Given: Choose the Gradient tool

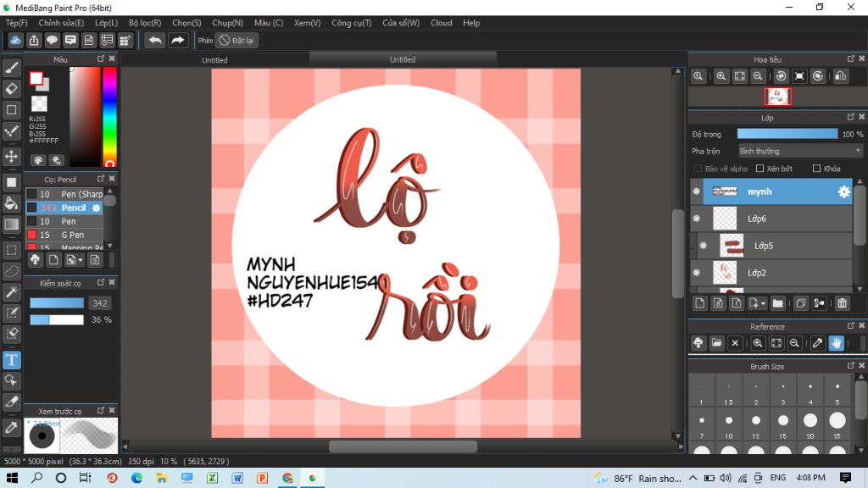Looking at the screenshot, I should coord(12,224).
